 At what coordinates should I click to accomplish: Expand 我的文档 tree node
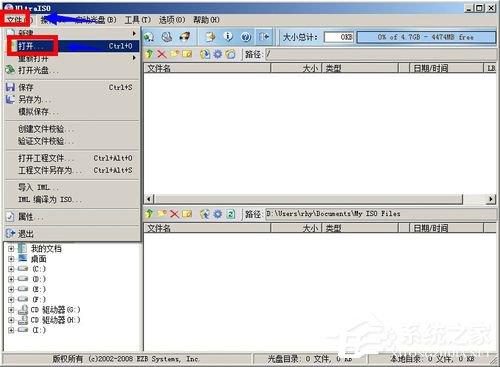(x=11, y=249)
